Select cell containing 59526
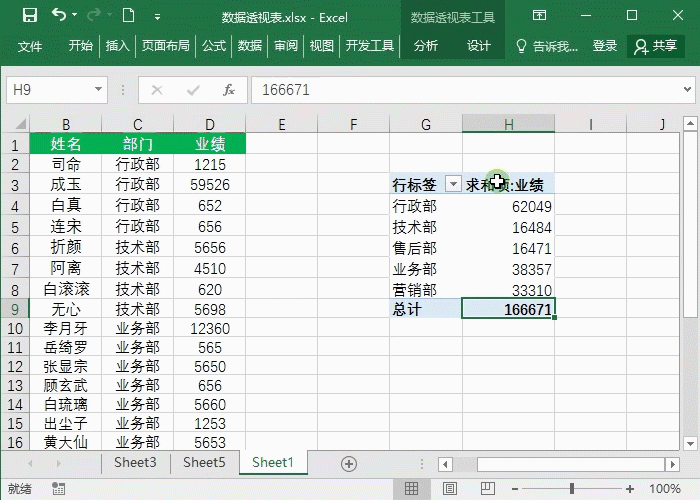 coord(209,184)
